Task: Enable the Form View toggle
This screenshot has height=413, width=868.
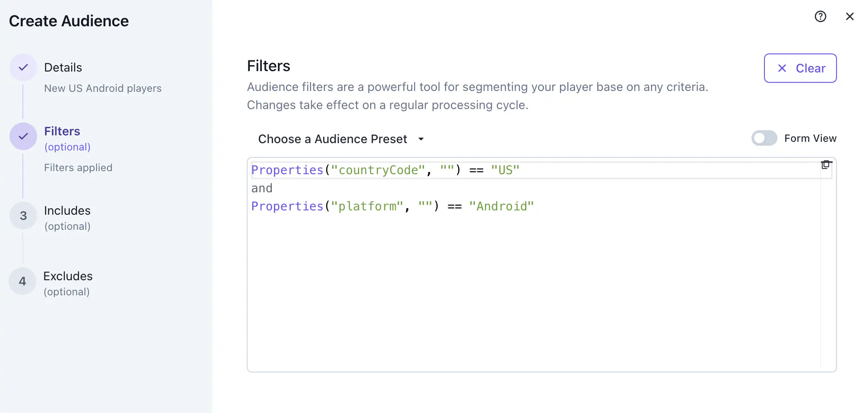Action: 764,138
